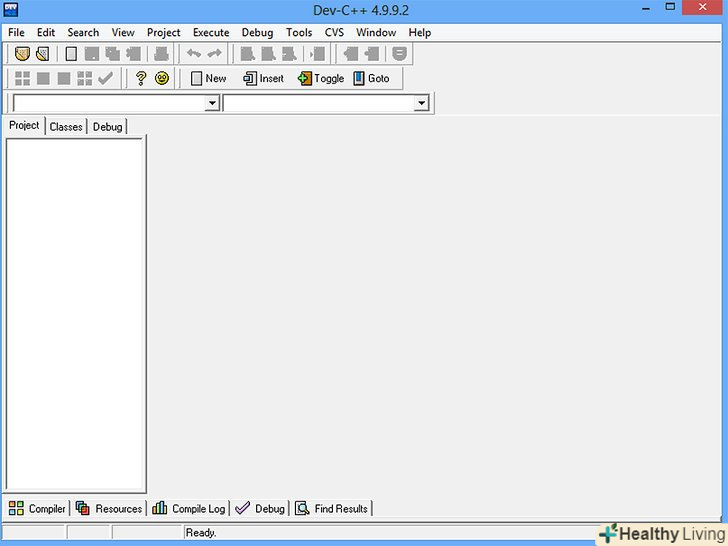Click the grayed Find Next icon
Viewport: 728px width, 546px height.
(x=289, y=54)
